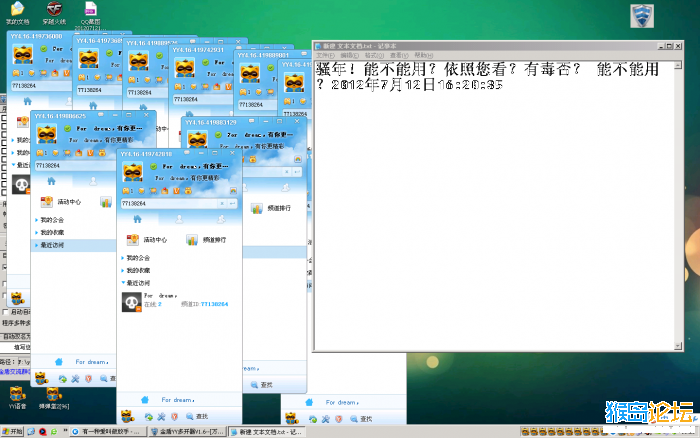Open QQ截图 file on desktop
The height and width of the screenshot is (438, 700).
click(91, 15)
